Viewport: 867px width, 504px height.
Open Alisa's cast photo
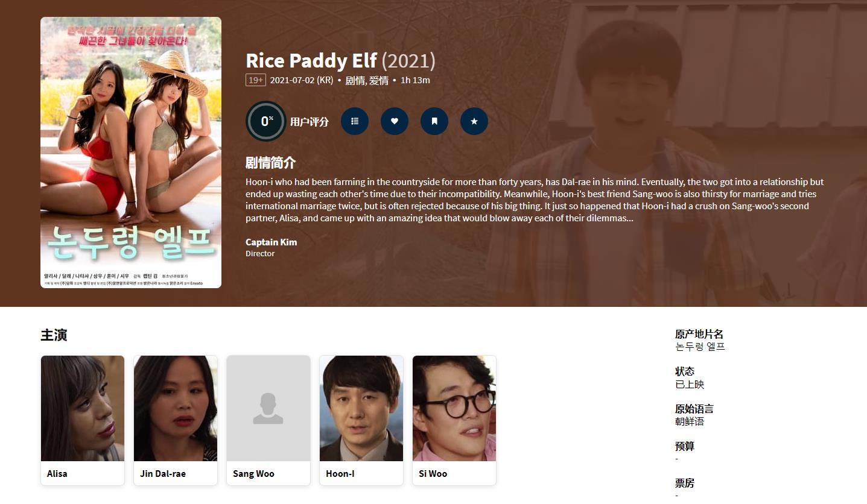pos(83,408)
